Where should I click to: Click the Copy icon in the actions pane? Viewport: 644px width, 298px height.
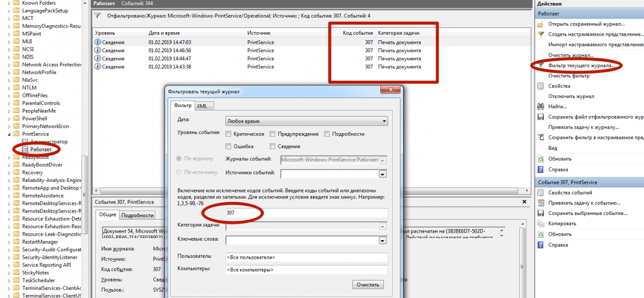[541, 224]
